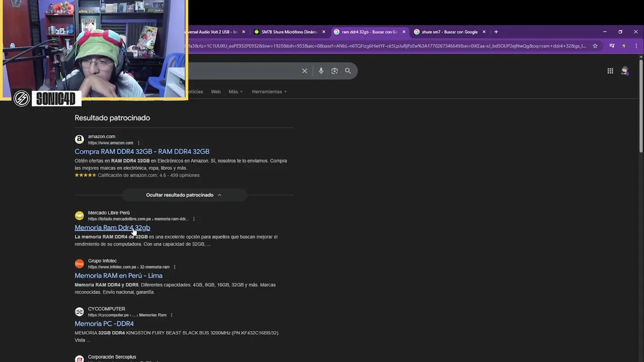Open the Web search filter

pos(216,92)
